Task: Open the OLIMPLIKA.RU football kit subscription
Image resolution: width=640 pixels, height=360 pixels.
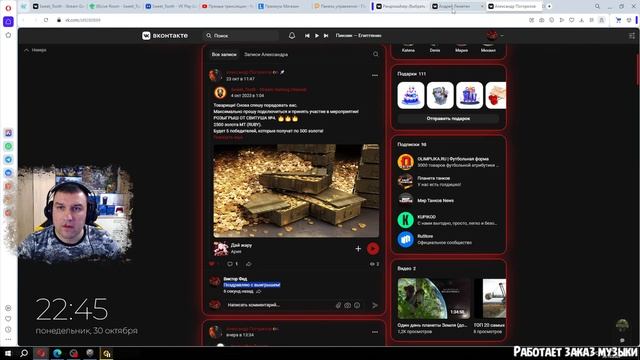Action: [x=448, y=162]
